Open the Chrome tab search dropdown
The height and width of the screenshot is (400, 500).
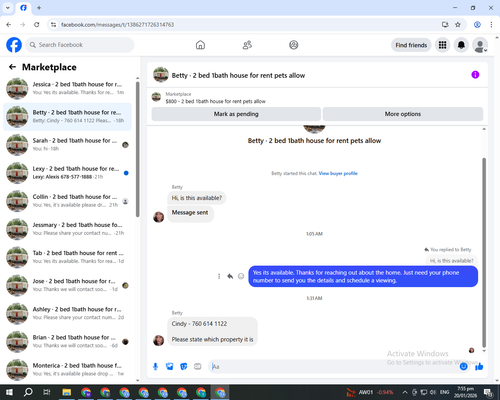(x=8, y=8)
